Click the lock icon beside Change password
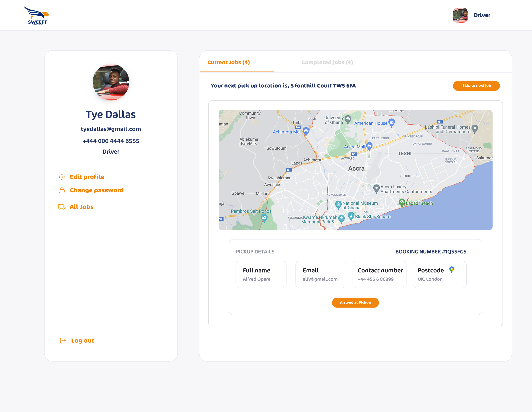This screenshot has height=412, width=532. [62, 190]
